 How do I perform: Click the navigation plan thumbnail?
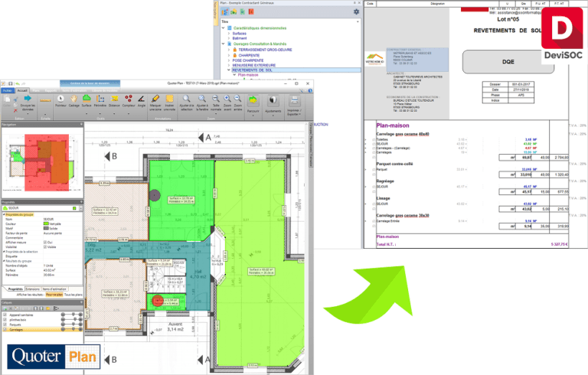[42, 162]
